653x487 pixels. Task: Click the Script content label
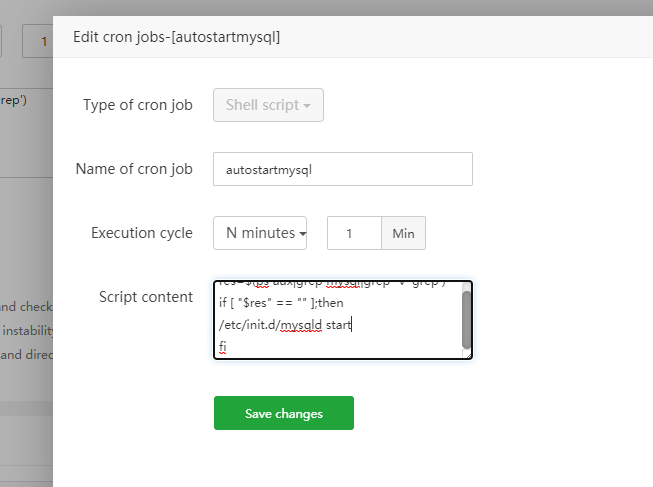pos(146,297)
